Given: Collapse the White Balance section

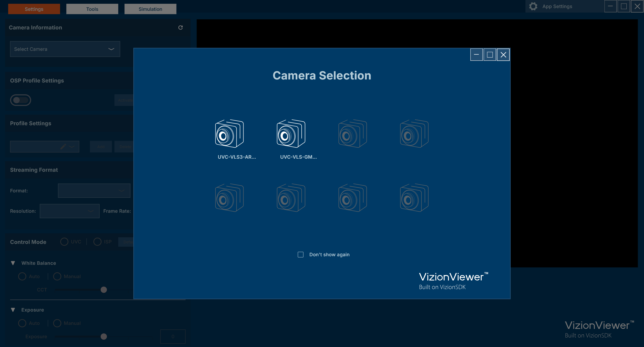Looking at the screenshot, I should (x=13, y=263).
